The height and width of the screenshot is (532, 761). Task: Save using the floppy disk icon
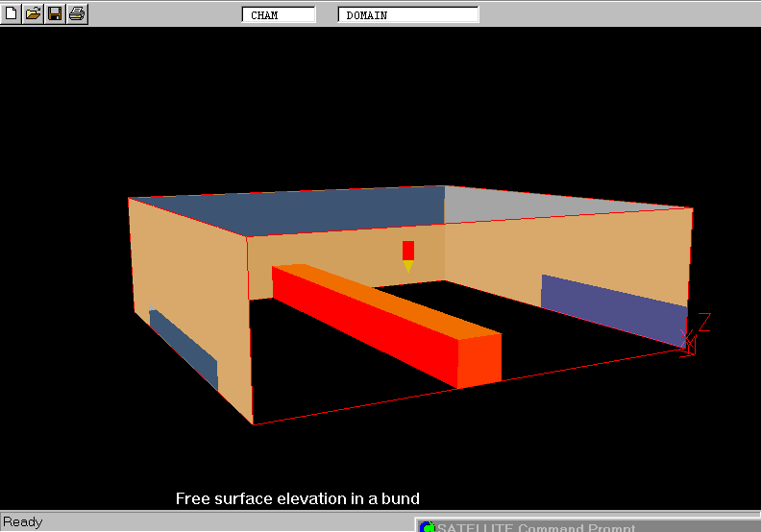coord(55,13)
